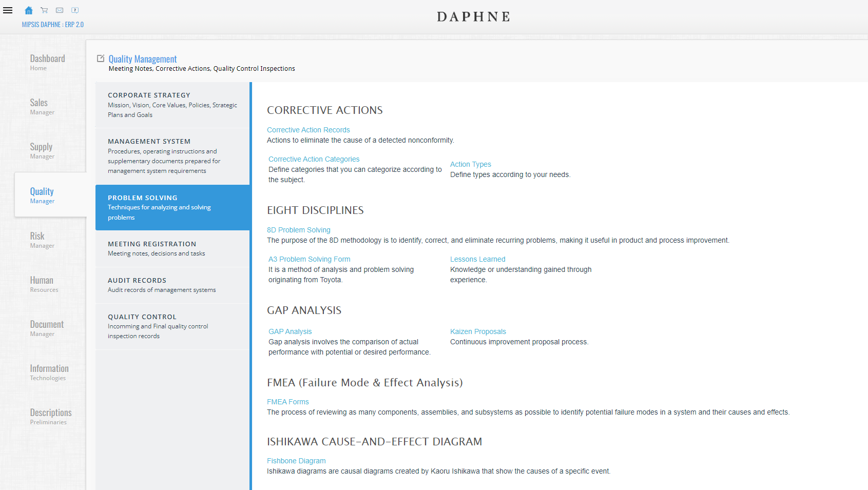
Task: Open the A3 Problem Solving Form link
Action: coord(310,259)
